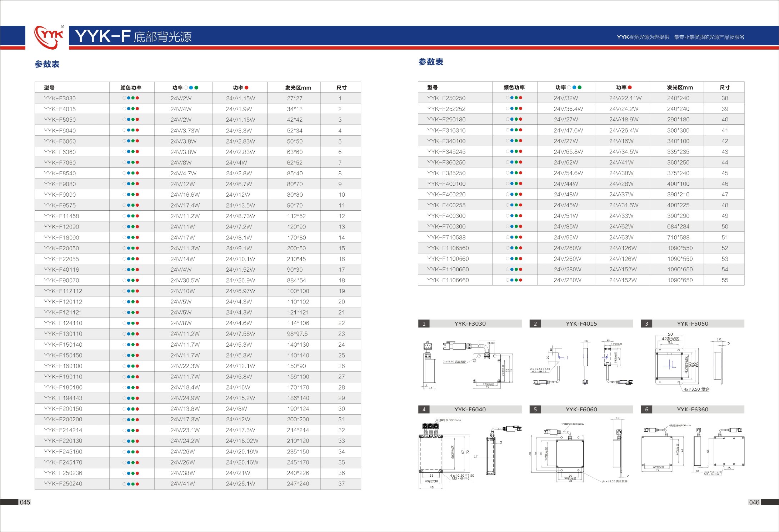The height and width of the screenshot is (532, 779).
Task: Open the YYK-F5050 dimension drawing
Action: pos(692,362)
